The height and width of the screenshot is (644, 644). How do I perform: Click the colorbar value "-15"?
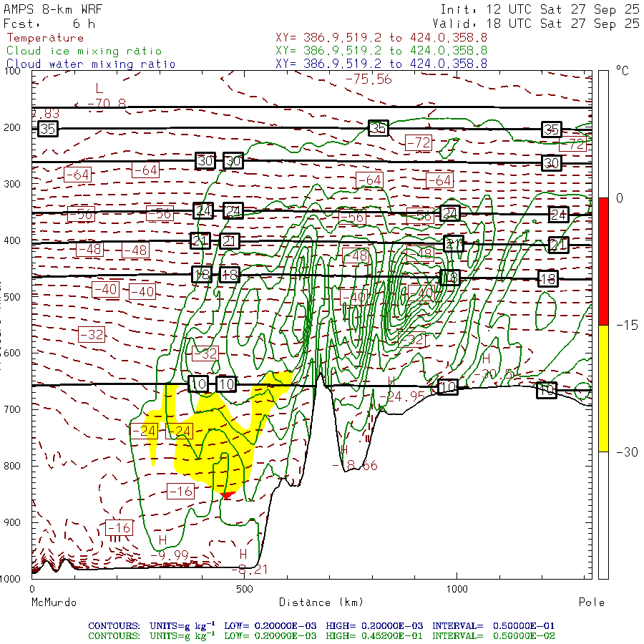(x=627, y=326)
